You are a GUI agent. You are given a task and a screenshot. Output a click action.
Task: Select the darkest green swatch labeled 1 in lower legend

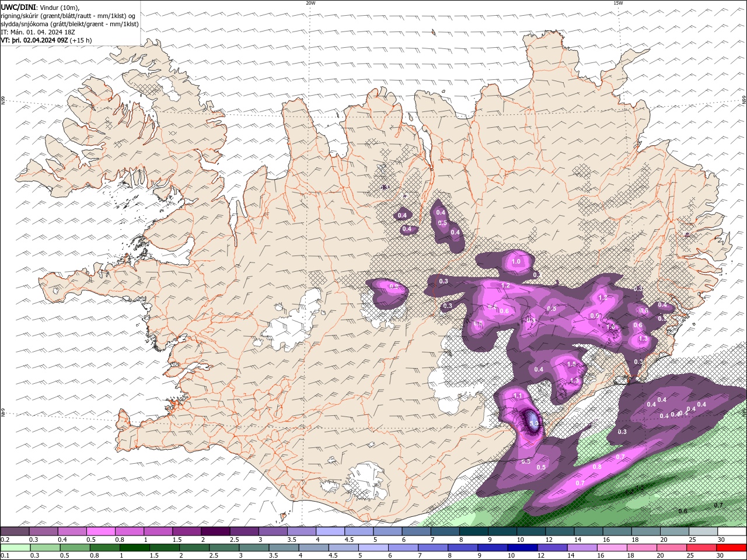coord(134,548)
